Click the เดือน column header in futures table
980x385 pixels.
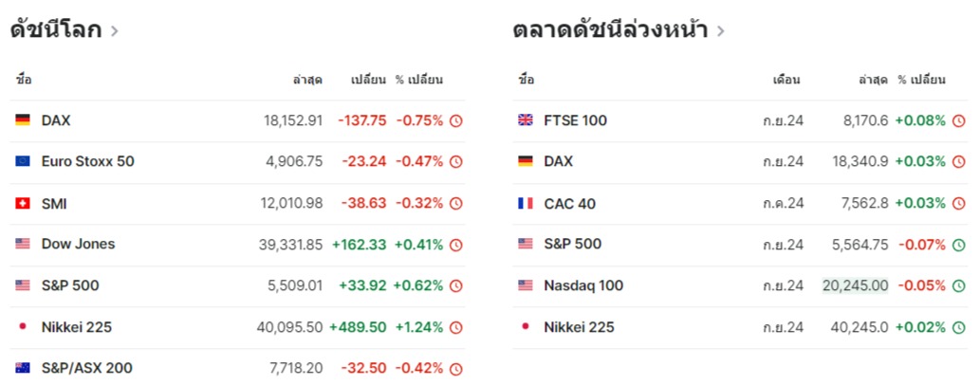[787, 80]
